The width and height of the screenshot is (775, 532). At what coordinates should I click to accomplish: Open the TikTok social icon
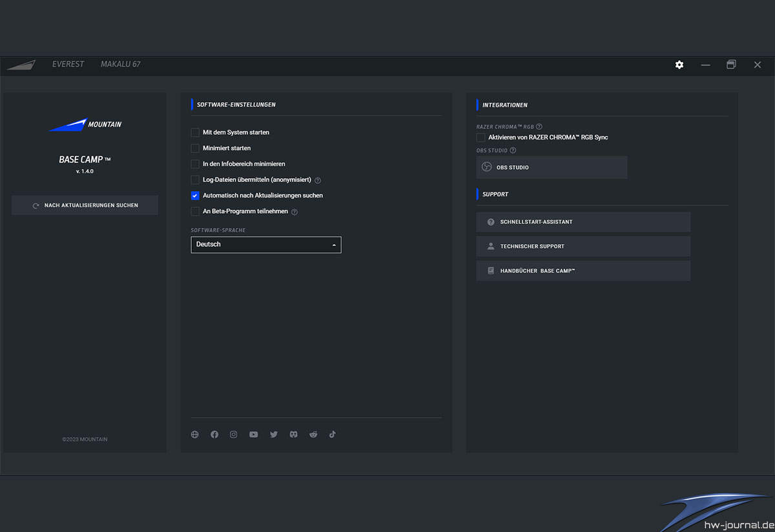click(x=333, y=435)
